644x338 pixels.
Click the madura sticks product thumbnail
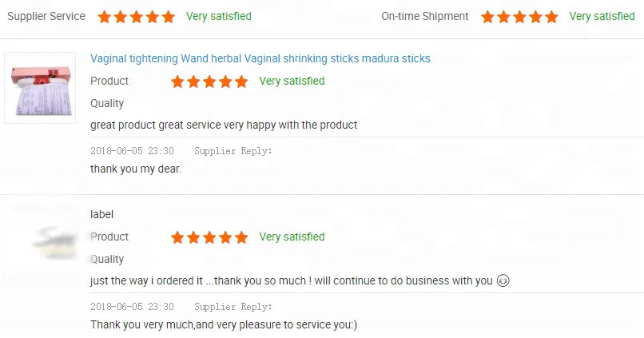pyautogui.click(x=40, y=88)
